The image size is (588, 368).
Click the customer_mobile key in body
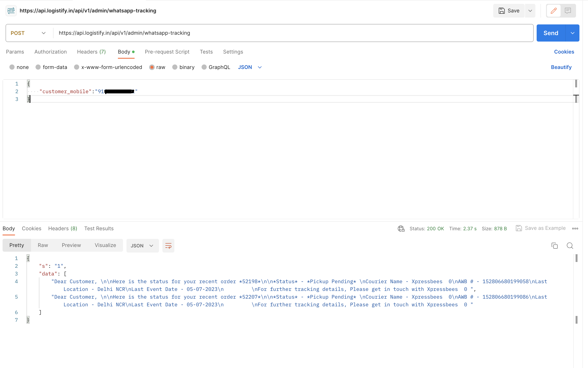[x=65, y=91]
